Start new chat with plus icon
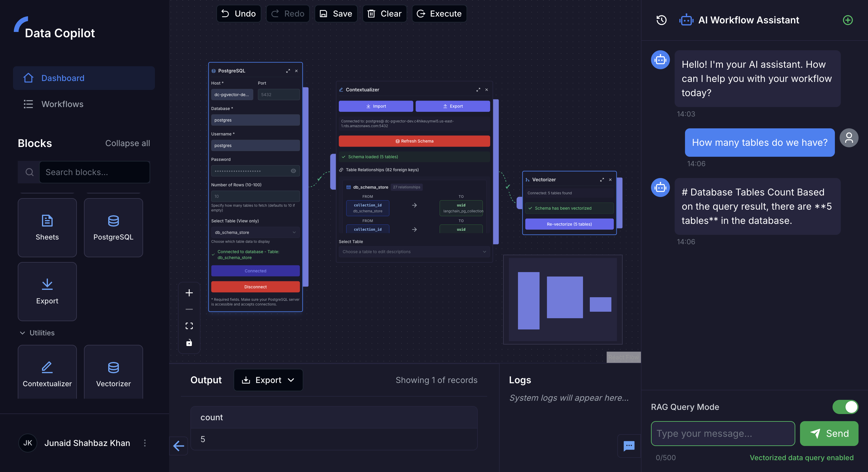This screenshot has height=472, width=868. 848,20
